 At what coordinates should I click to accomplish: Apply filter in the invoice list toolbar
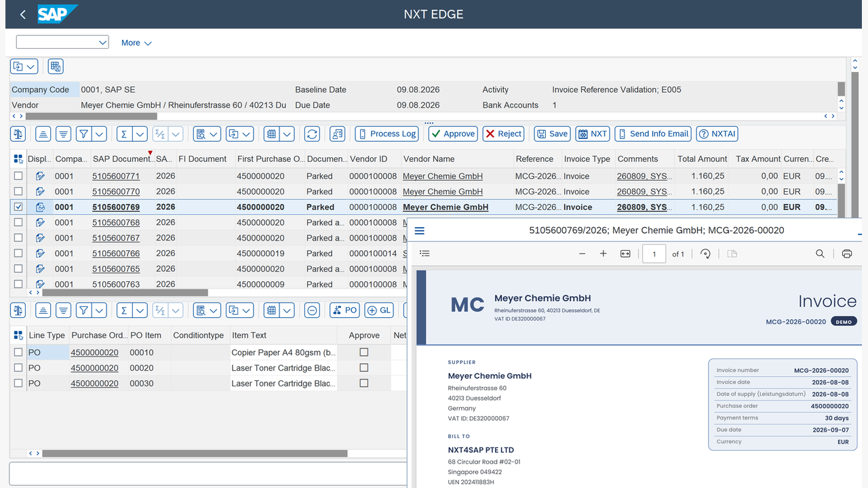click(x=83, y=134)
